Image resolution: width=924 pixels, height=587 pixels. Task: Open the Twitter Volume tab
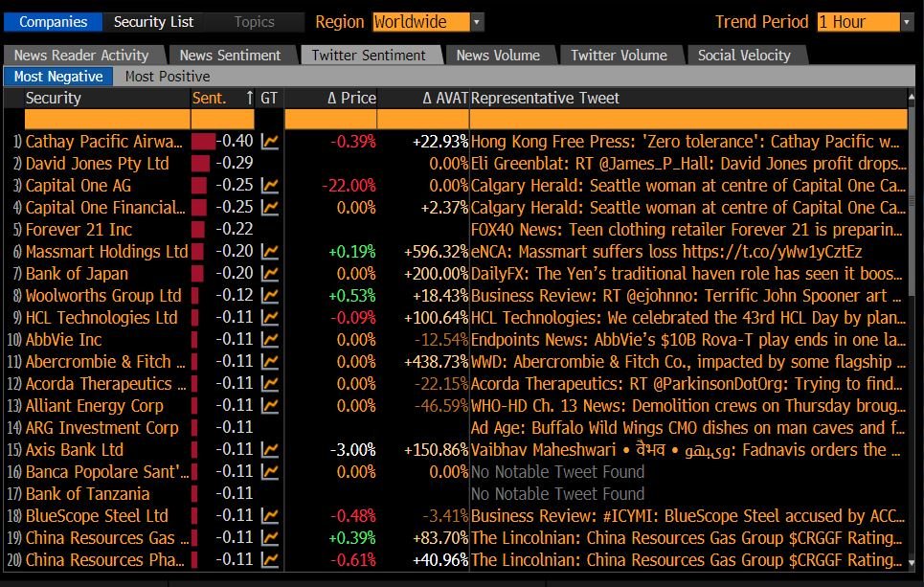pos(619,55)
